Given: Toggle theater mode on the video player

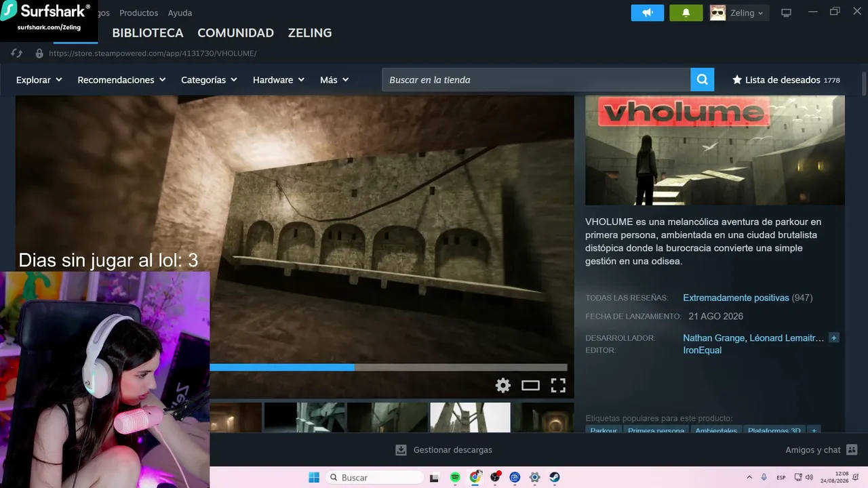Looking at the screenshot, I should pyautogui.click(x=530, y=386).
